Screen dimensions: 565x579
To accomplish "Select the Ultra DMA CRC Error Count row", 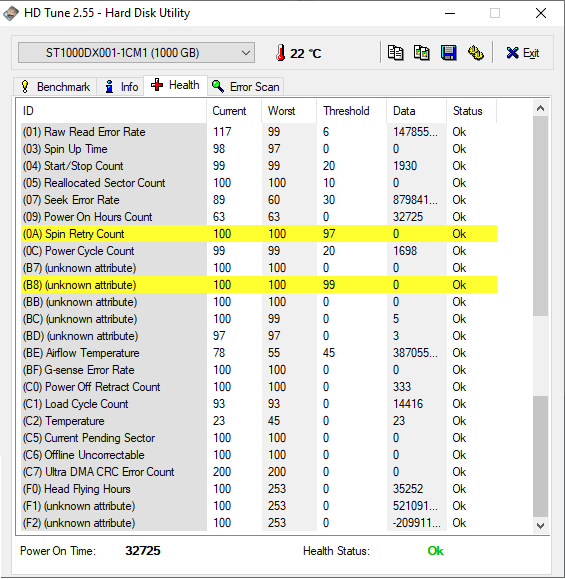I will 259,472.
